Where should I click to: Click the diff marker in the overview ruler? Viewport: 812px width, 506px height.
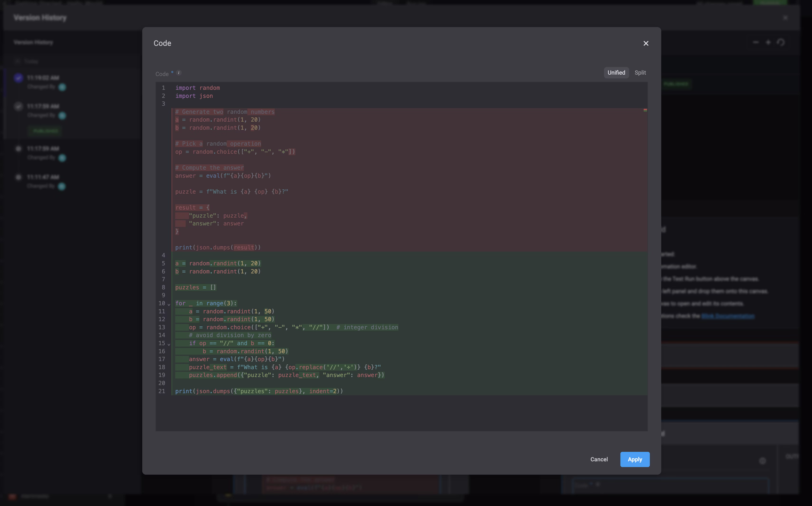(x=645, y=110)
